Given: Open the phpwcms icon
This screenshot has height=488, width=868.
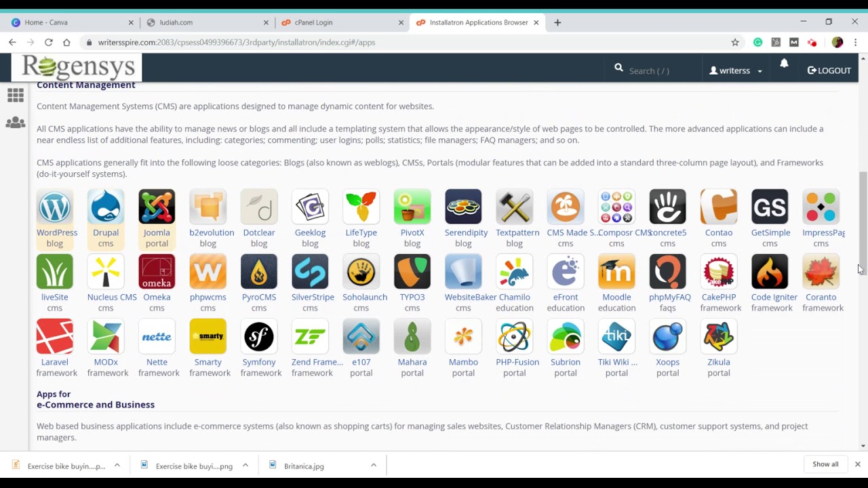Looking at the screenshot, I should 208,272.
